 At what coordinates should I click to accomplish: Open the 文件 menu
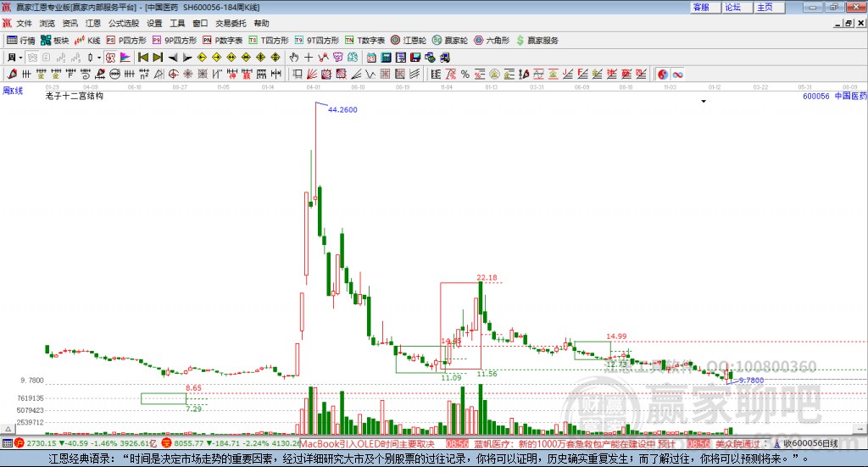click(x=24, y=23)
